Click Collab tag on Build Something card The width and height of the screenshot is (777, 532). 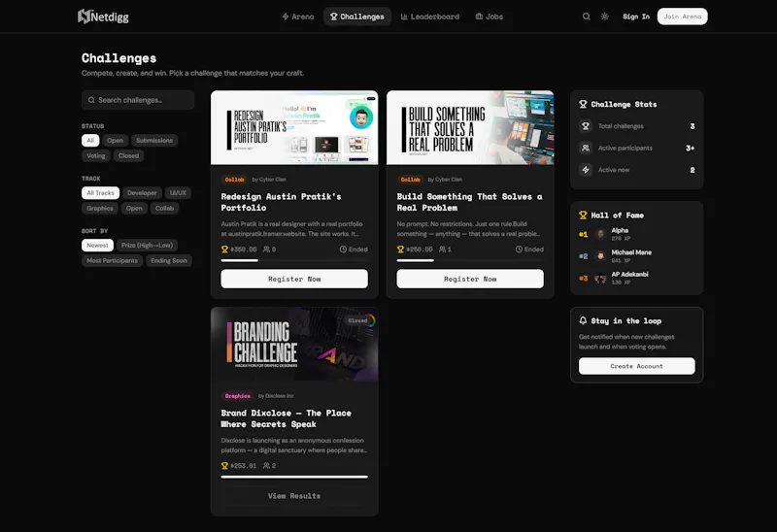(x=410, y=180)
